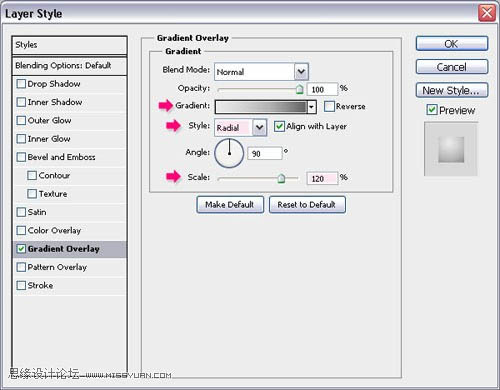This screenshot has width=500, height=390.
Task: Select the Styles list header
Action: click(x=69, y=45)
